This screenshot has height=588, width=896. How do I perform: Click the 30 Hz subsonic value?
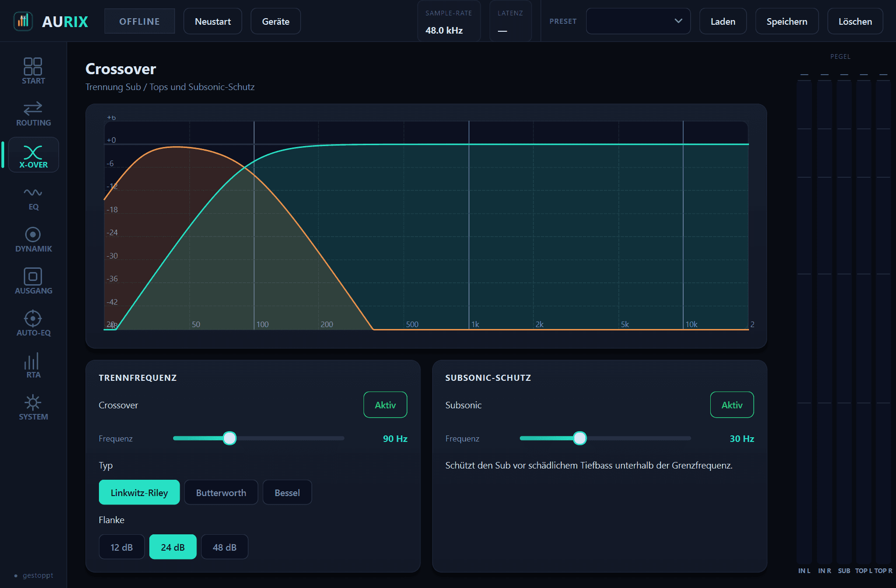tap(742, 439)
